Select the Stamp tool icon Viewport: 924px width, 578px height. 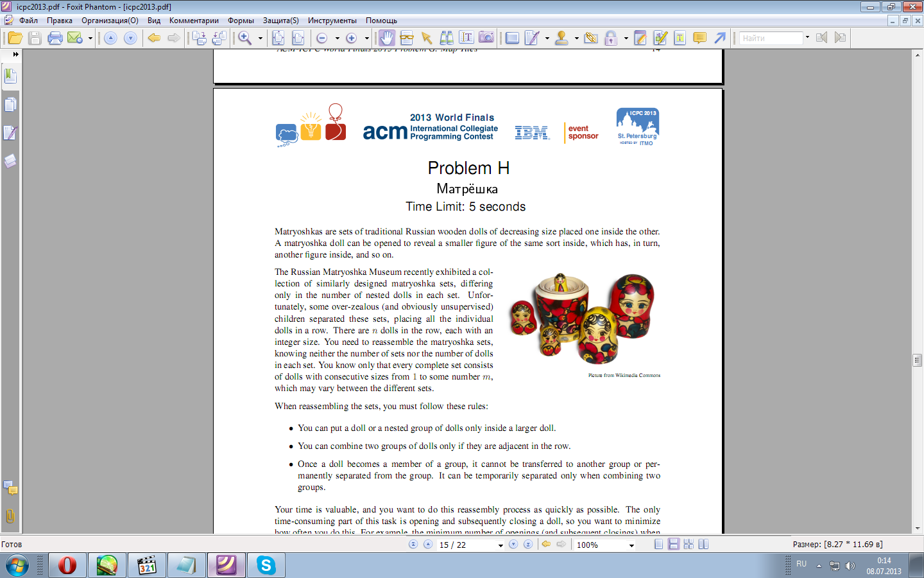click(x=561, y=38)
